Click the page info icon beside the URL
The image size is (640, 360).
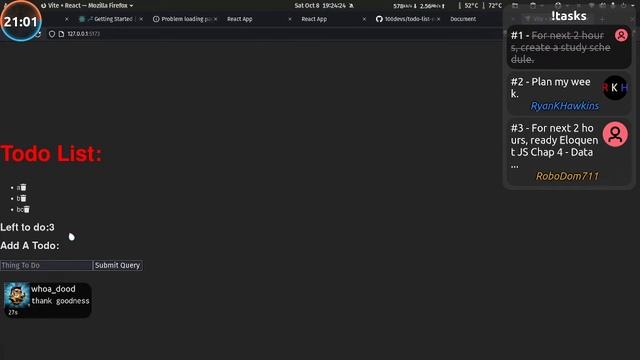point(61,34)
